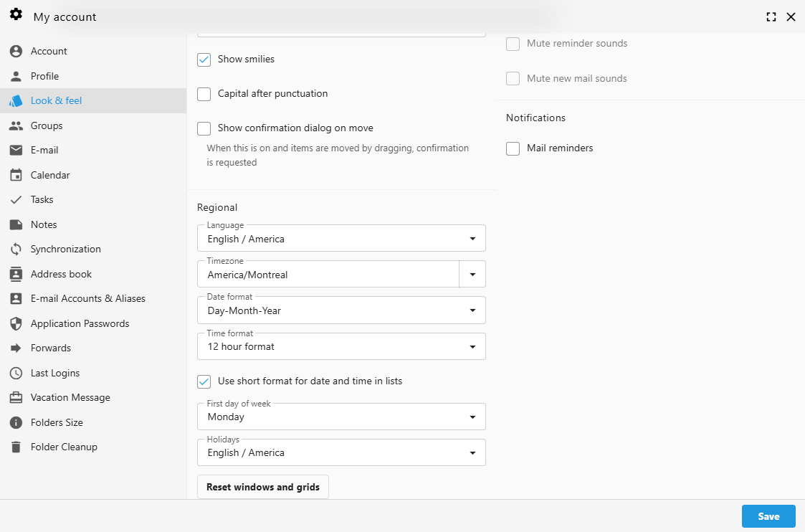The width and height of the screenshot is (805, 532).
Task: Open the First day of week dropdown
Action: click(x=472, y=417)
